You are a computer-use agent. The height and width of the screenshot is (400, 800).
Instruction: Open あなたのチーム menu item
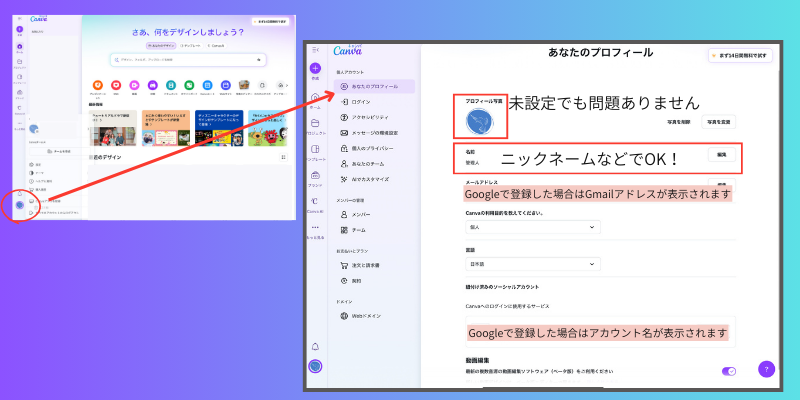click(x=374, y=164)
